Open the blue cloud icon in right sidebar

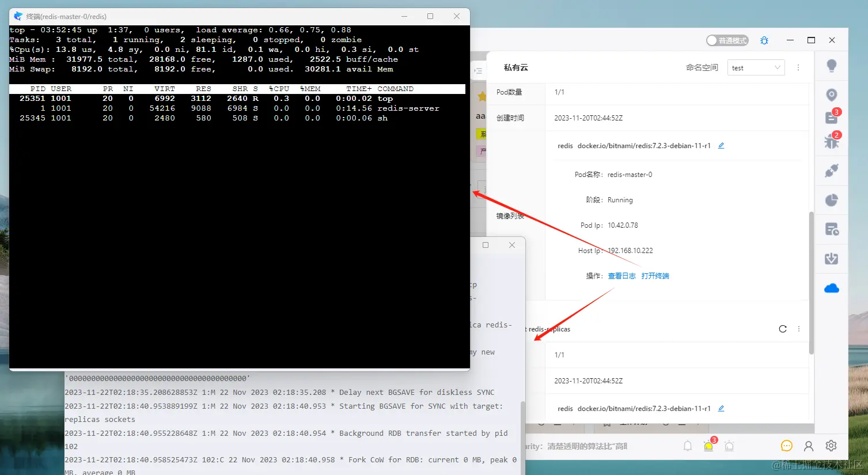tap(832, 288)
